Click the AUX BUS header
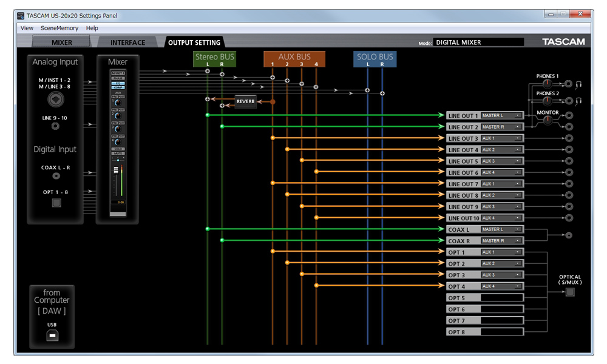 294,59
